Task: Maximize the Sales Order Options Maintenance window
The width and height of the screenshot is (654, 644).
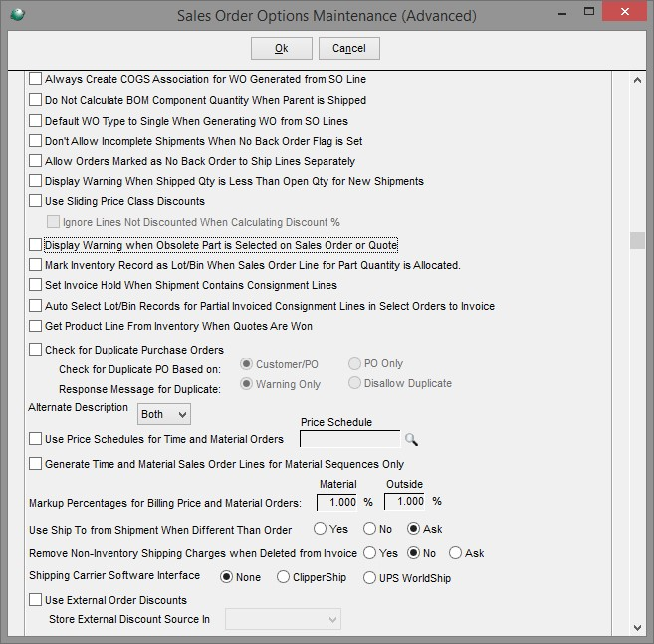Action: [589, 12]
